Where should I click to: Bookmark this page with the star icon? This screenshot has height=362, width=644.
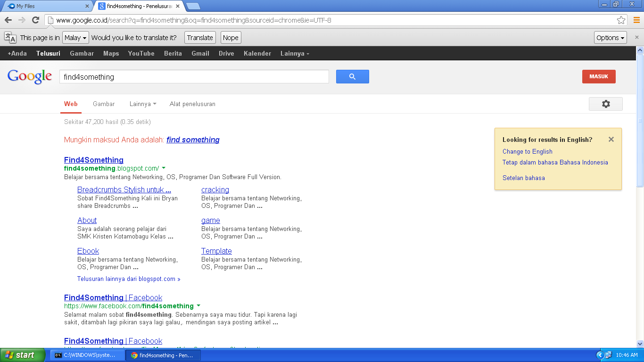click(621, 20)
